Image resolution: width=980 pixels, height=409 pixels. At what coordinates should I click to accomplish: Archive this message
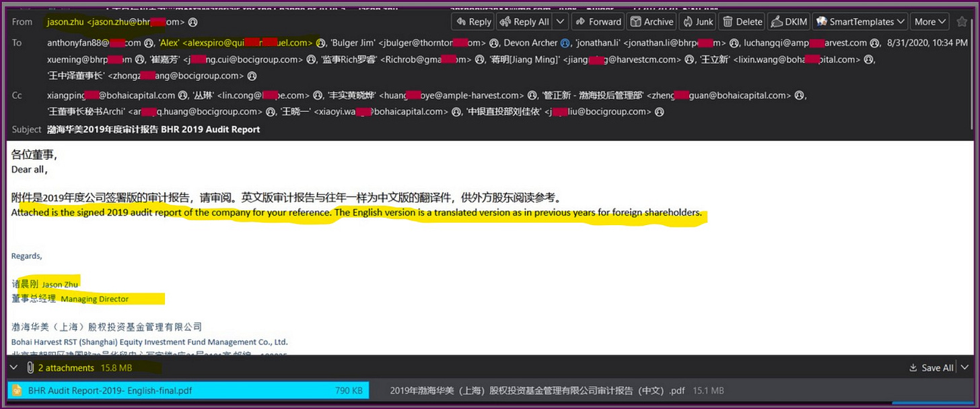click(652, 22)
